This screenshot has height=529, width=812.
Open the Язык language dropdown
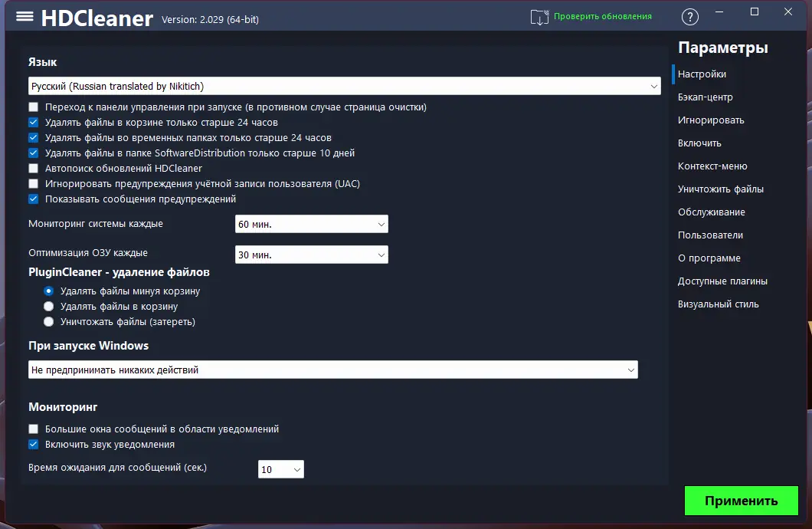[345, 86]
